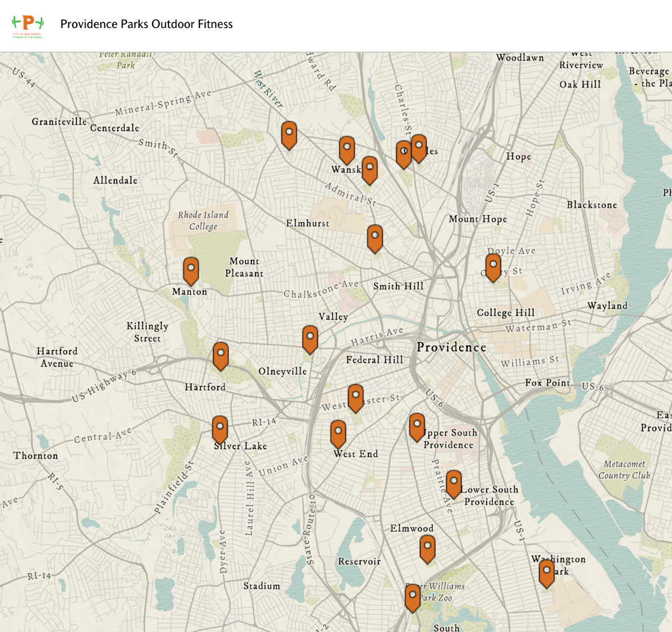Click the Centerdale label
Viewport: 672px width, 632px height.
point(115,128)
